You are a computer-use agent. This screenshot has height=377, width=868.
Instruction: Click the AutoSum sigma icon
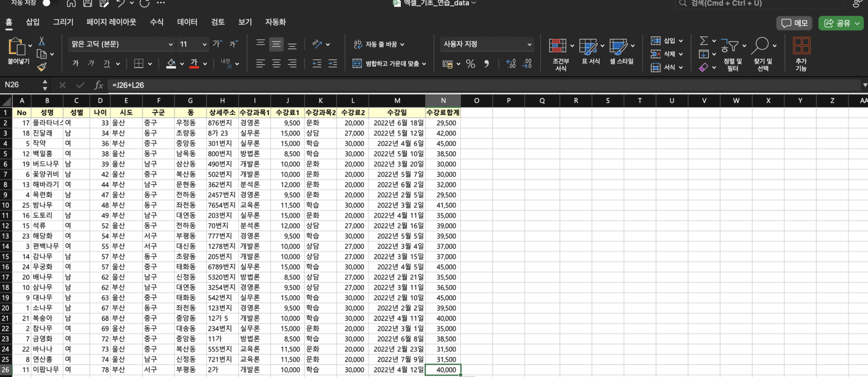tap(703, 41)
